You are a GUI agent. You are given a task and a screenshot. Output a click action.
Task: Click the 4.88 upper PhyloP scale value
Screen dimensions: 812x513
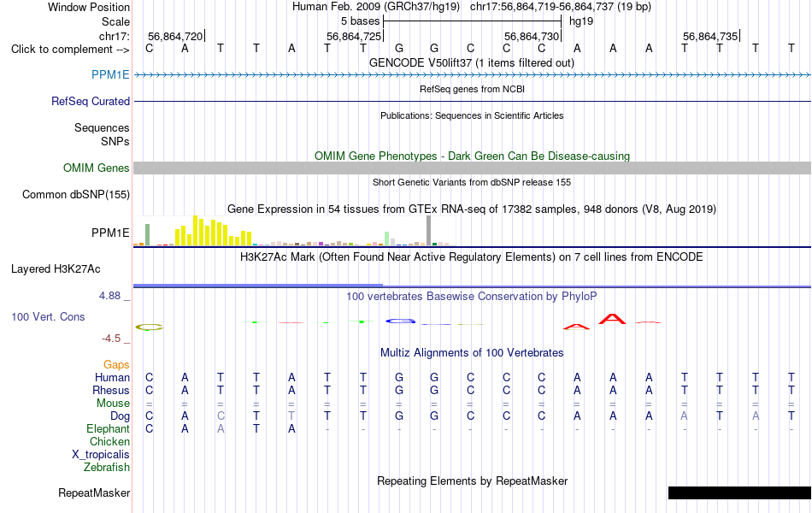pyautogui.click(x=109, y=295)
